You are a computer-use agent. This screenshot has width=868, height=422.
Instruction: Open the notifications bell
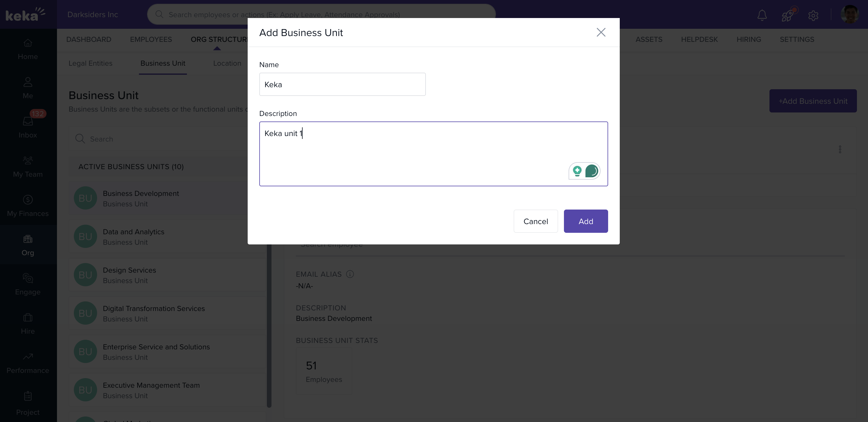click(x=762, y=15)
